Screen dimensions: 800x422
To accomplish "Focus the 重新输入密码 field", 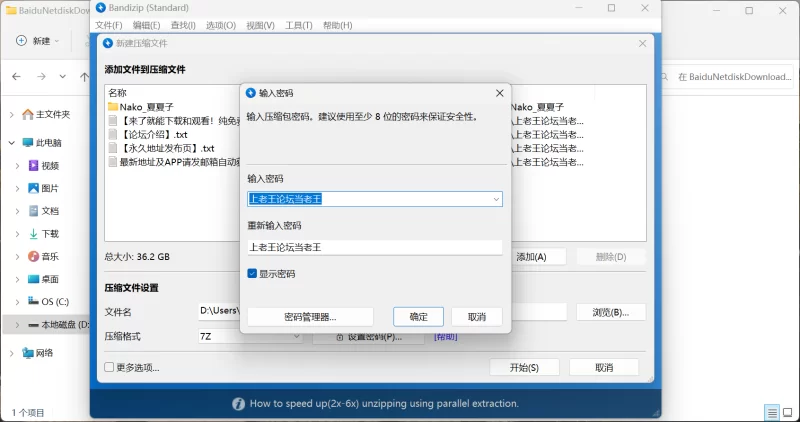I will [374, 247].
